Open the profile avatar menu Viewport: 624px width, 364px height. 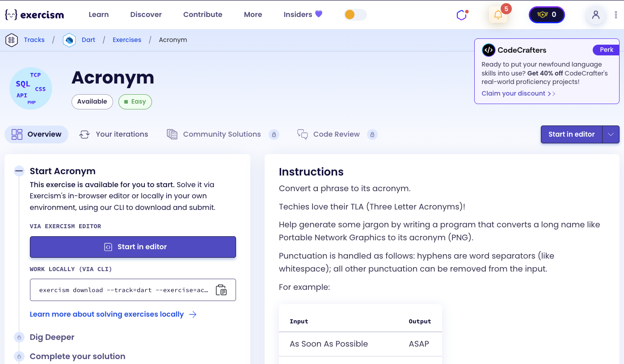[x=596, y=15]
